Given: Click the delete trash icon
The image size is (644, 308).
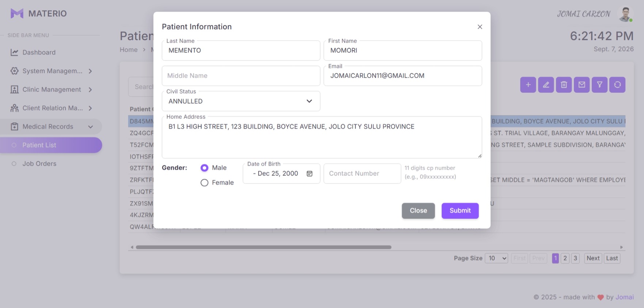Looking at the screenshot, I should point(564,85).
